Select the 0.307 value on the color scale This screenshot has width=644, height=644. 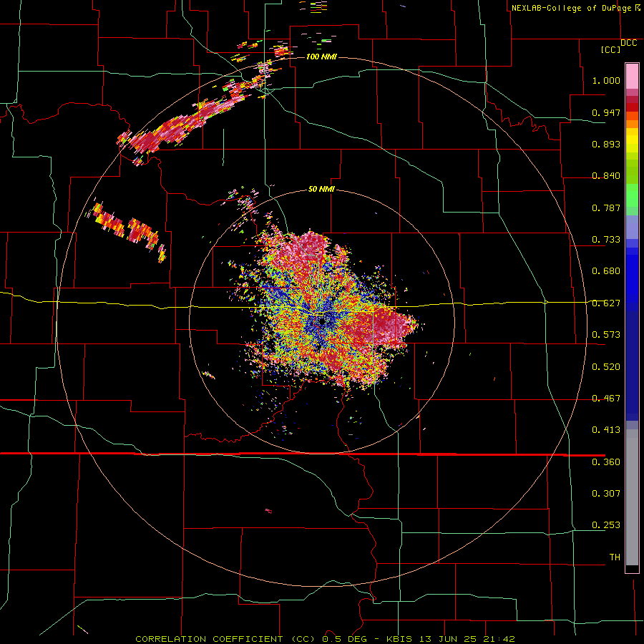pyautogui.click(x=606, y=494)
